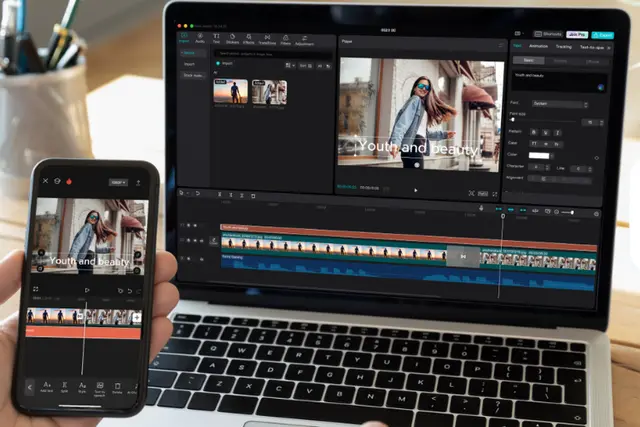
Task: Select Import in the left sidebar
Action: pyautogui.click(x=189, y=64)
